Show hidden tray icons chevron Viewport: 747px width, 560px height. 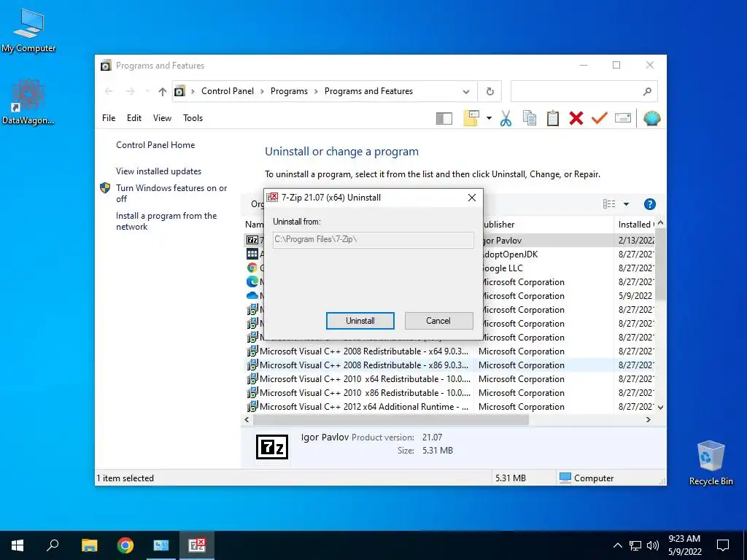coord(617,545)
